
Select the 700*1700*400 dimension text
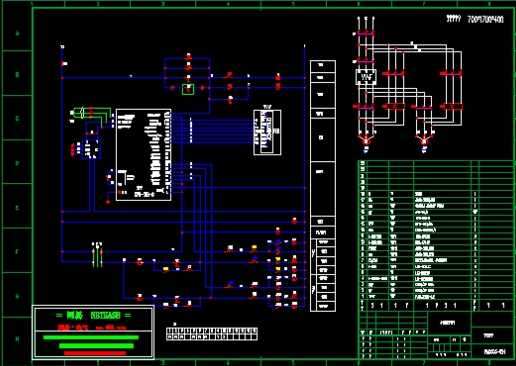click(x=485, y=19)
